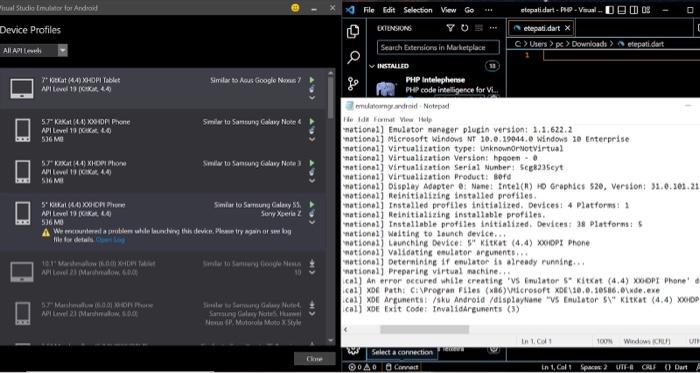
Task: Launch the Galaxy Note 3 similar device
Action: tap(312, 163)
